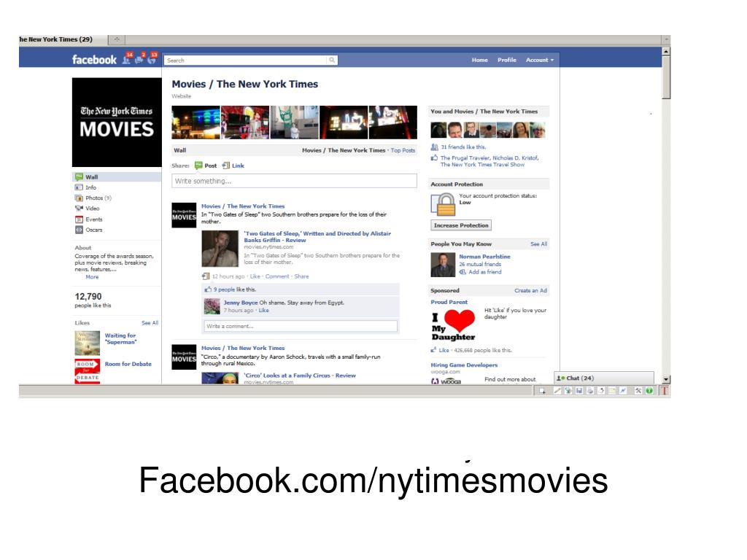Select Movies / The New York Times wall filter
747x560 pixels.
pyautogui.click(x=344, y=150)
